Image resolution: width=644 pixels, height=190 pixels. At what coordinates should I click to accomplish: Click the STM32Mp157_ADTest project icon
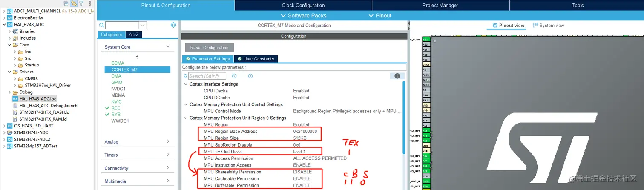click(x=10, y=146)
